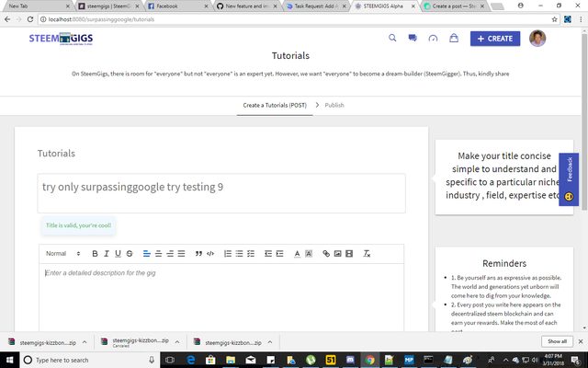
Task: Click the Windows taskbar search box
Action: [89, 360]
